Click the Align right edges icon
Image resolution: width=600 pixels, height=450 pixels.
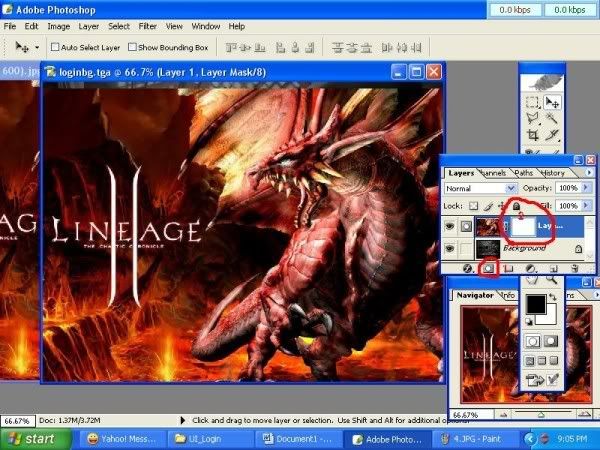[310, 48]
